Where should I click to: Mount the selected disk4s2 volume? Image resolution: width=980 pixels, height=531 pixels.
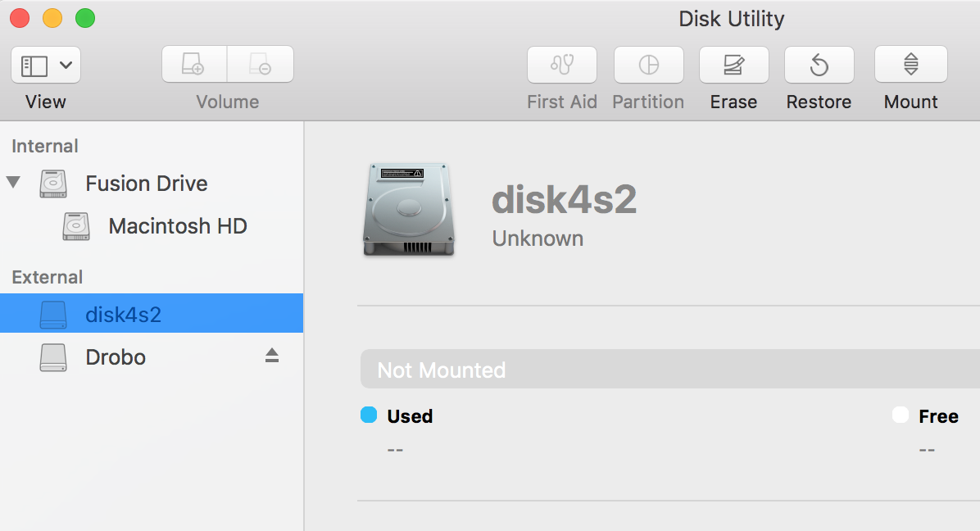910,65
